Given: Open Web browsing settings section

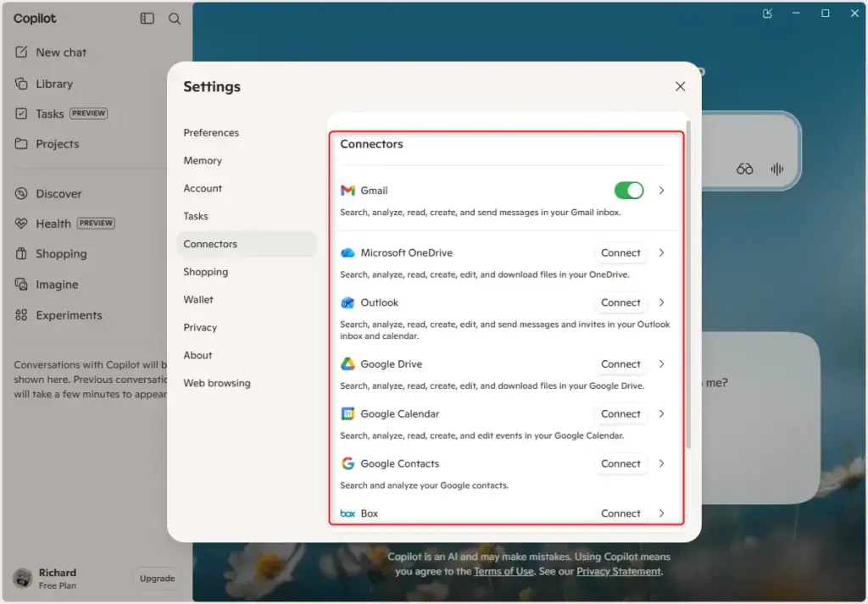Looking at the screenshot, I should tap(247, 383).
